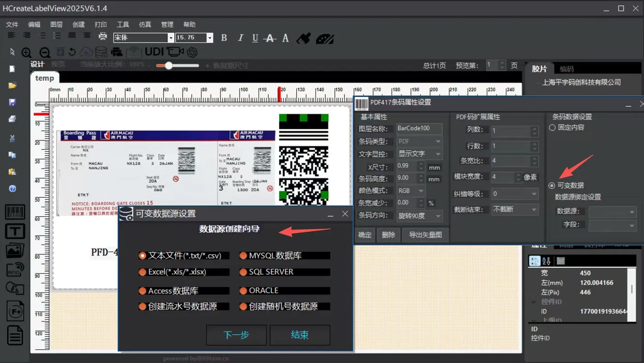Cut using the scissors icon
The height and width of the screenshot is (363, 644).
click(12, 138)
